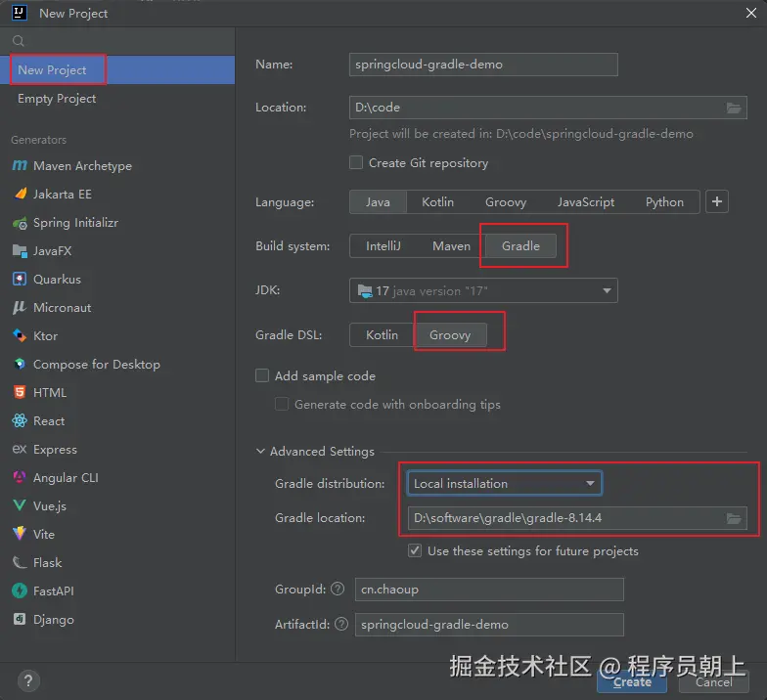Select Empty Project in the sidebar

click(x=117, y=98)
